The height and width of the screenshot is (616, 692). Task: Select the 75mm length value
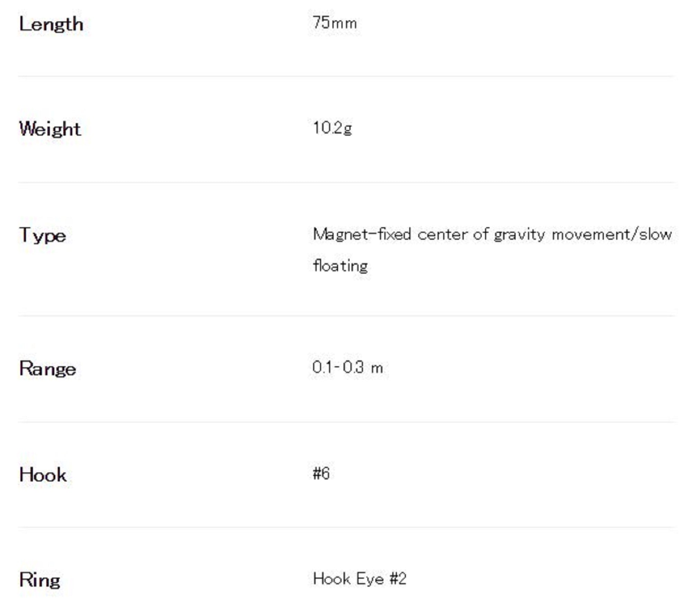tap(335, 23)
